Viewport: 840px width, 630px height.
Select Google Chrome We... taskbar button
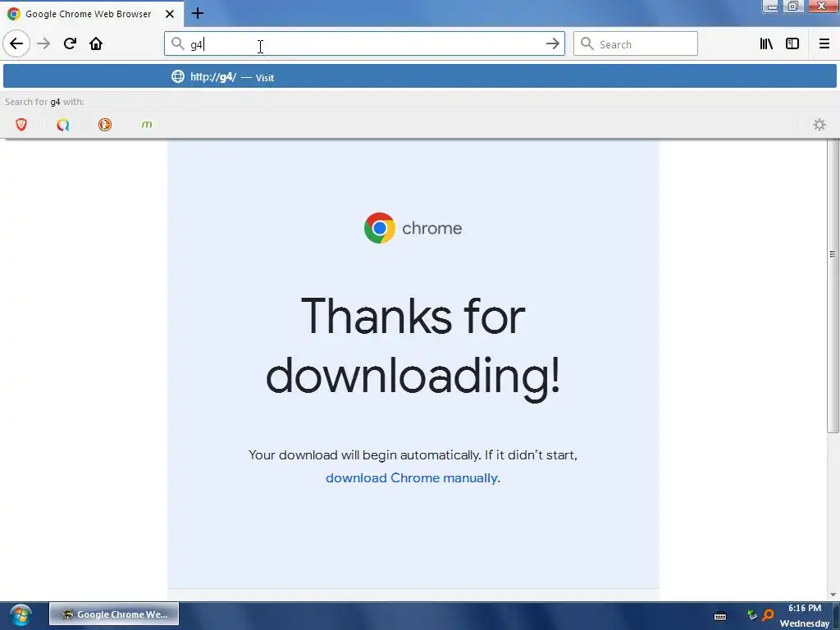114,614
